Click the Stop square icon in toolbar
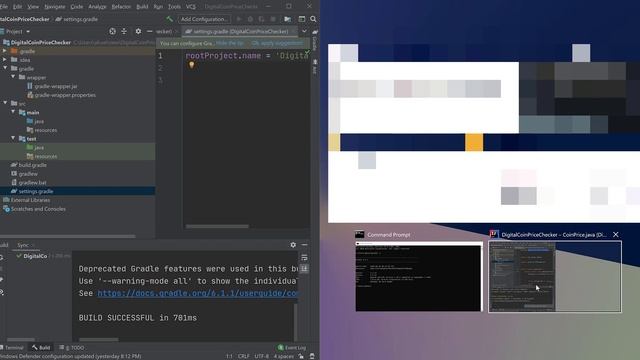The height and width of the screenshot is (360, 640). 273,19
